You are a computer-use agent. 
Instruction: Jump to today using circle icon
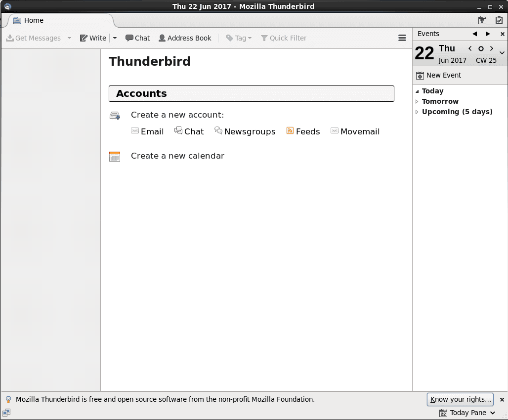[481, 48]
